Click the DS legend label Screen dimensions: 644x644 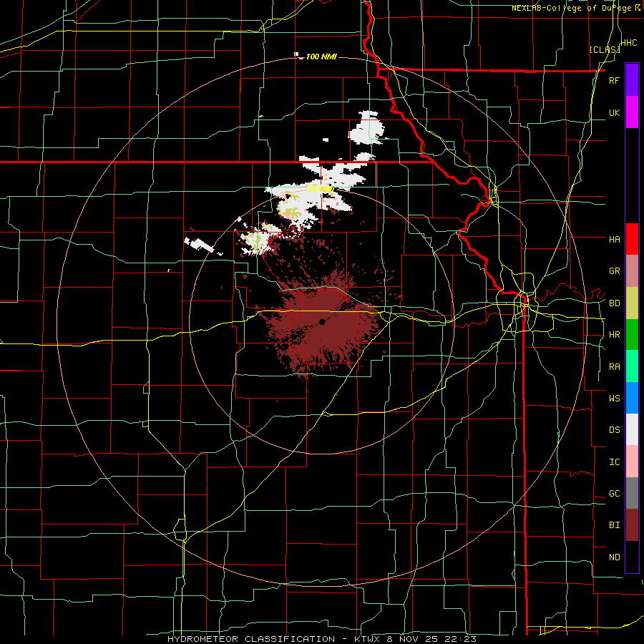(614, 430)
